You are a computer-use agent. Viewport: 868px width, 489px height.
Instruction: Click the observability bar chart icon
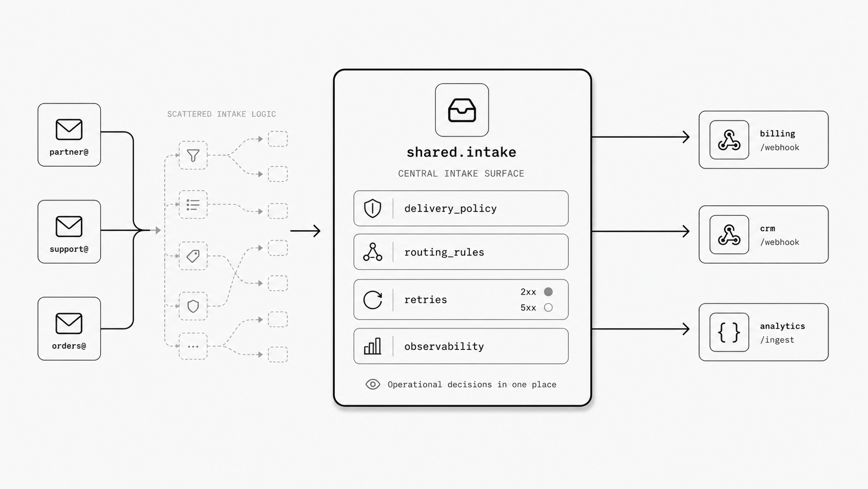pyautogui.click(x=373, y=346)
